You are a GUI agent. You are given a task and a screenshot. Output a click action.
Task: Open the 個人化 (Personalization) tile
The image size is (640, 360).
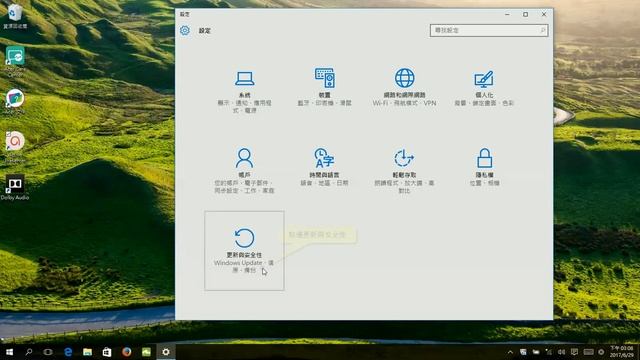(x=484, y=91)
